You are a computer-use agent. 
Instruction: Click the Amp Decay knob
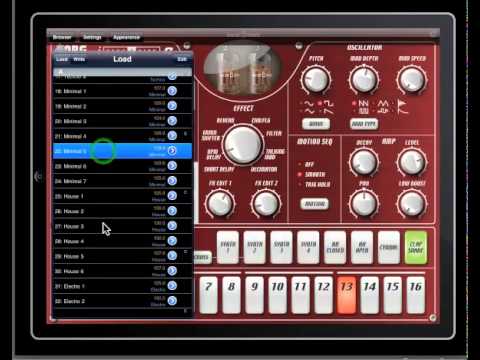click(x=364, y=162)
